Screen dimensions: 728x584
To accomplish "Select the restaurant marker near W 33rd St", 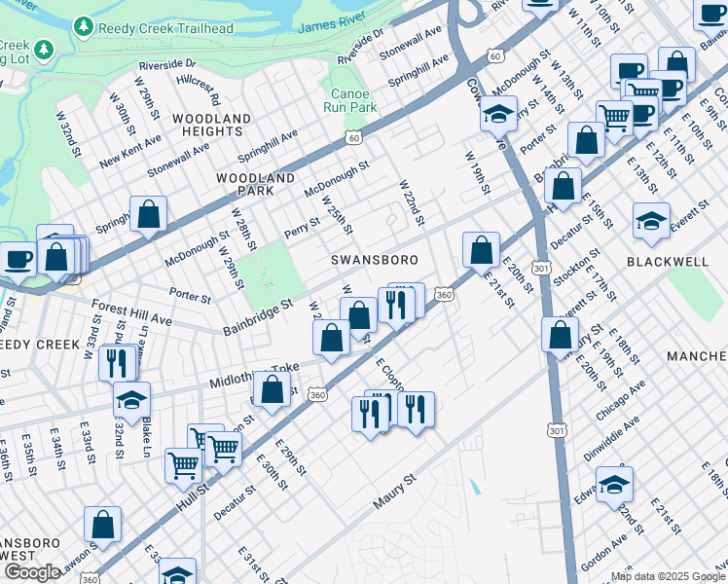I will 118,363.
